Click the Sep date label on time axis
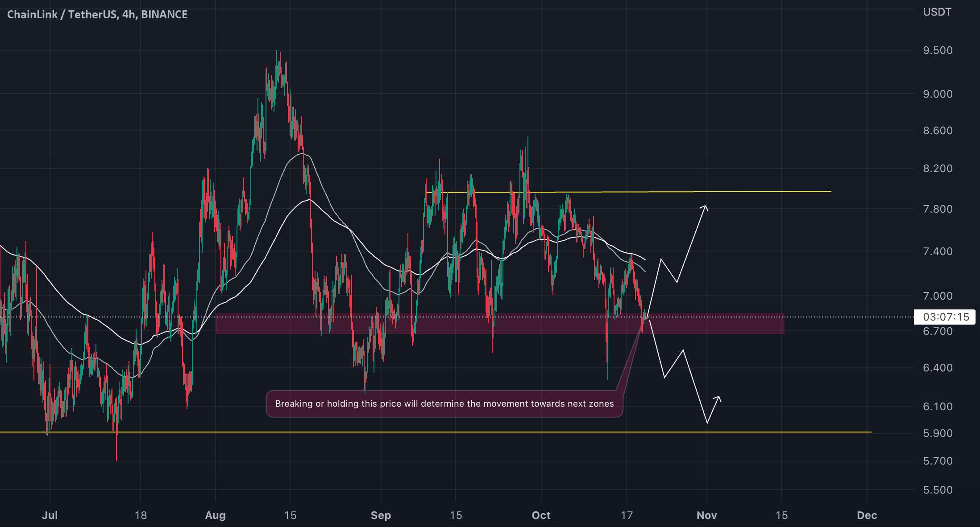The height and width of the screenshot is (527, 980). [381, 515]
